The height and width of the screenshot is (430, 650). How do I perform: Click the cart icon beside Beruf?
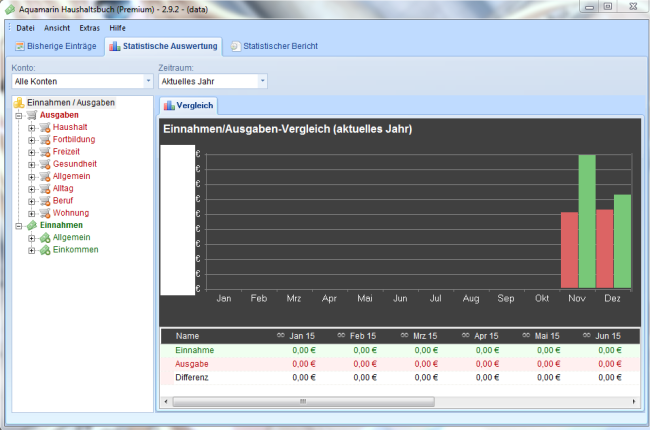pyautogui.click(x=45, y=201)
